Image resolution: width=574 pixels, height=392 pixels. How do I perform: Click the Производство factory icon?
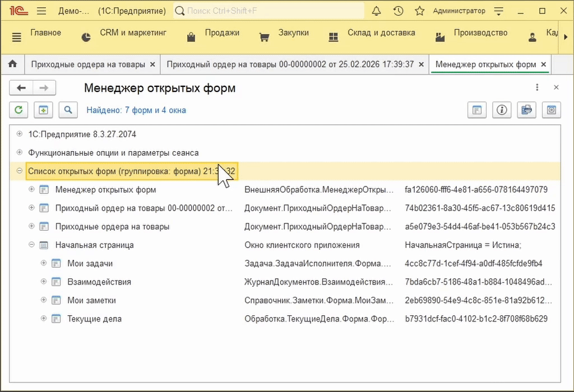click(x=440, y=37)
